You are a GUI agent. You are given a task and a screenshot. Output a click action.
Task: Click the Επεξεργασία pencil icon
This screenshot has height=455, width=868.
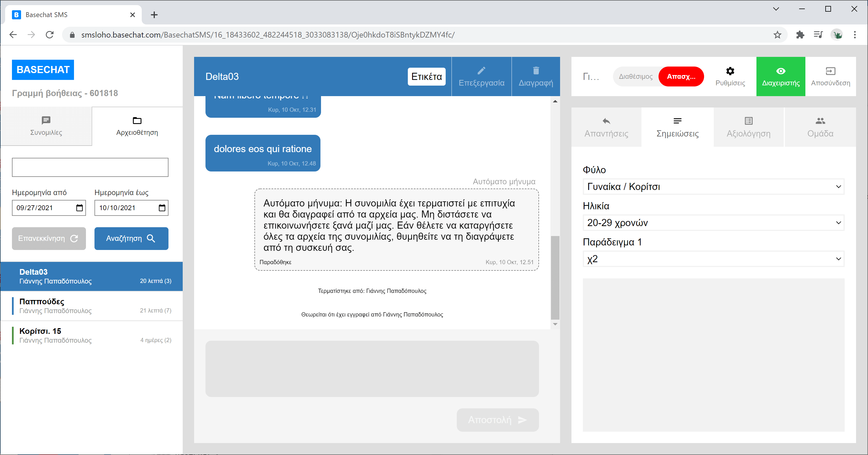point(481,71)
